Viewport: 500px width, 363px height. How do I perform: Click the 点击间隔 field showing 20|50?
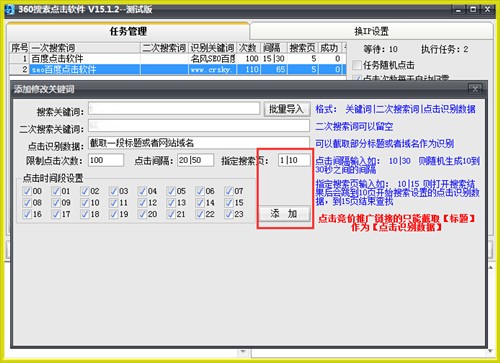coord(195,160)
